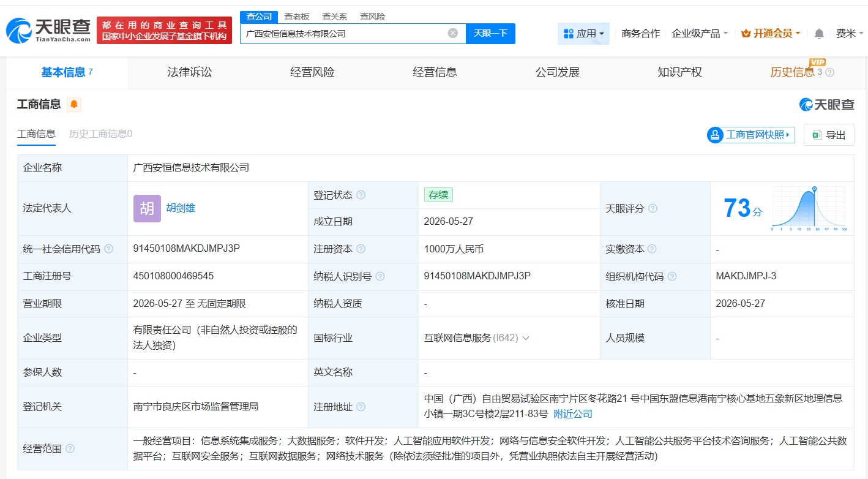The height and width of the screenshot is (479, 868).
Task: Click registration number 450108000469545
Action: 173,276
